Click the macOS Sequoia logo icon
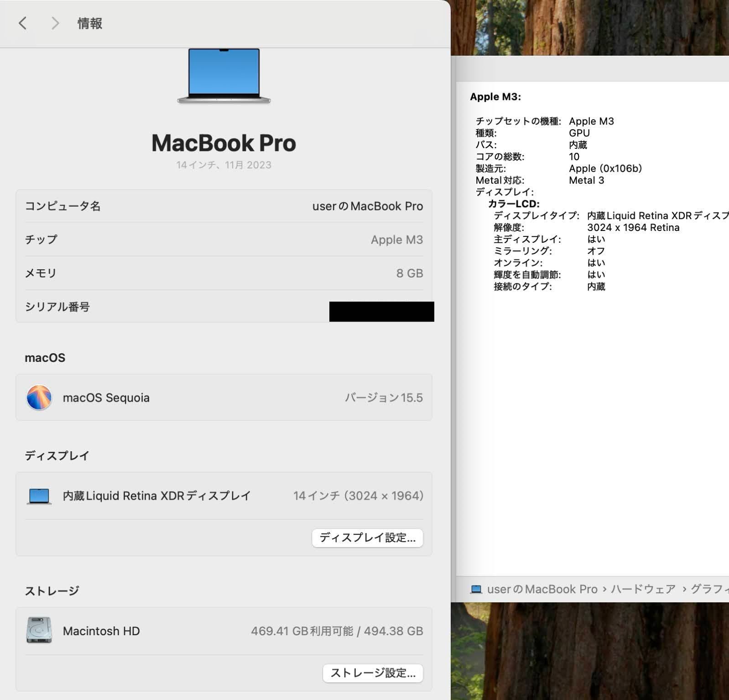The height and width of the screenshot is (700, 729). click(x=39, y=397)
